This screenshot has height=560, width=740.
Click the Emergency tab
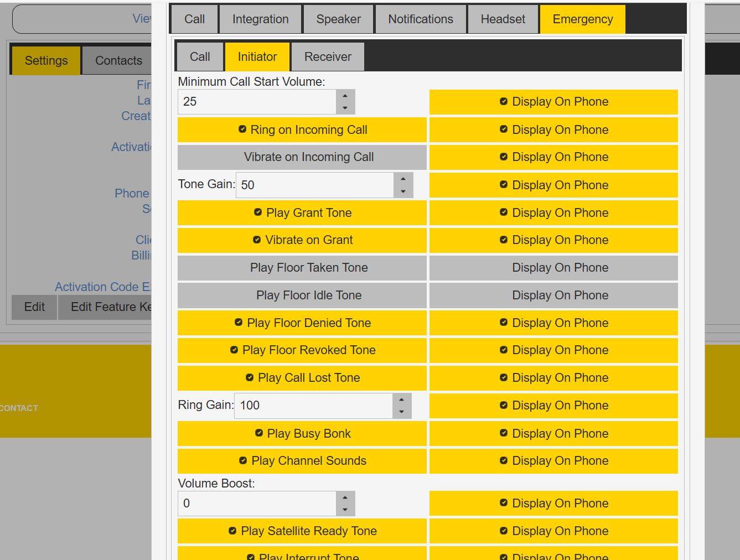(583, 19)
